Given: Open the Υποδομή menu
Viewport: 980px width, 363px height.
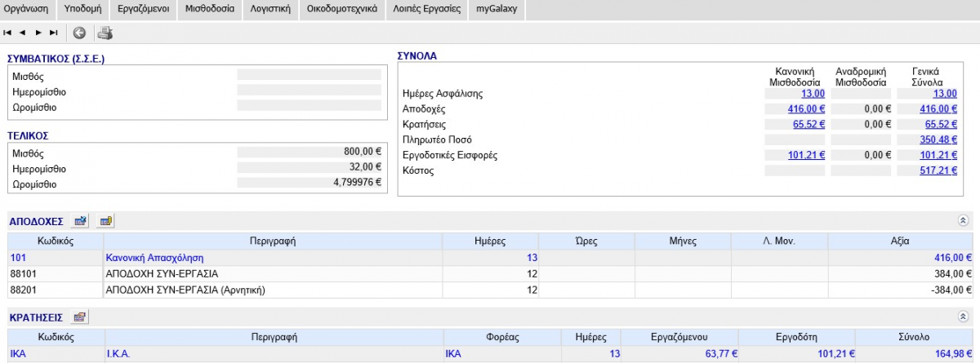Looking at the screenshot, I should [82, 10].
